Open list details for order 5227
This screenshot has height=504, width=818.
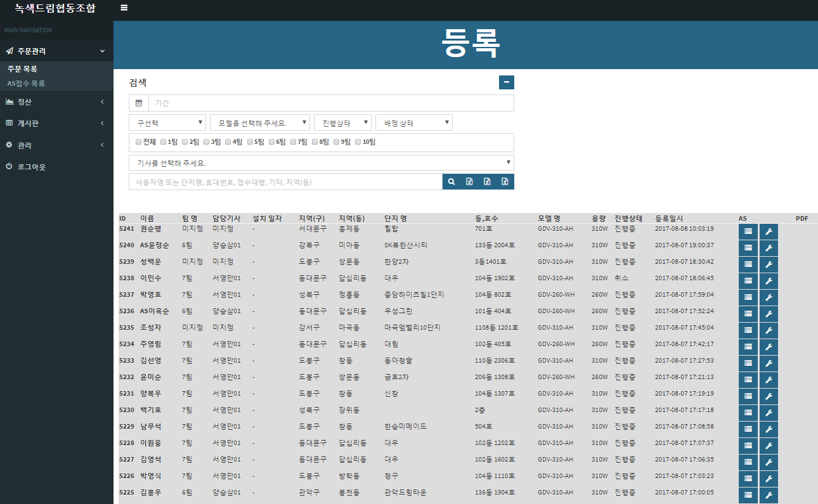(x=748, y=462)
